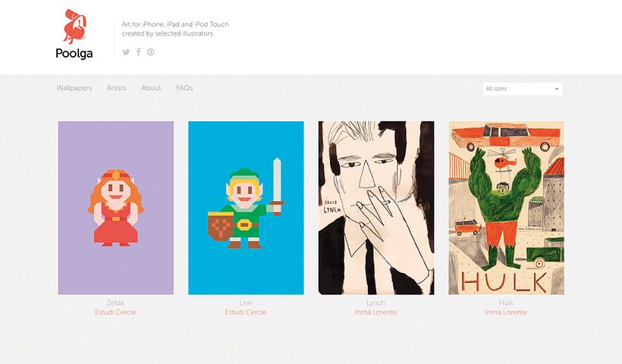The width and height of the screenshot is (622, 364).
Task: Open Inma Lorente artist link under Lynch
Action: pyautogui.click(x=376, y=312)
